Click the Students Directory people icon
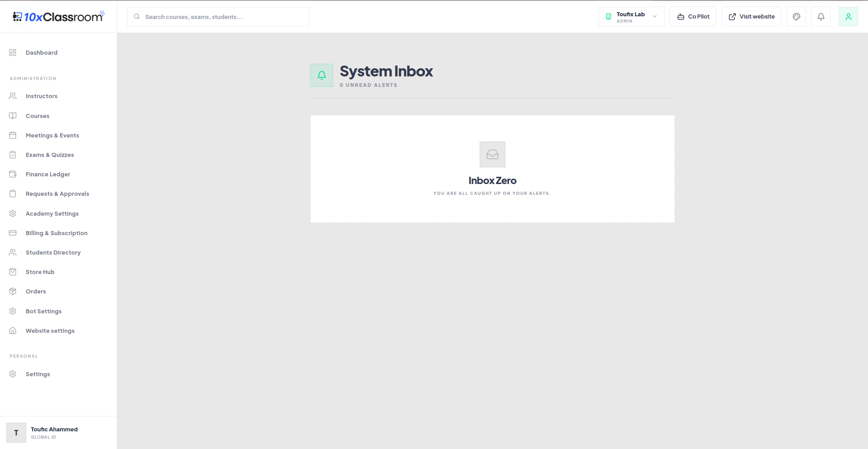This screenshot has width=868, height=449. [13, 252]
